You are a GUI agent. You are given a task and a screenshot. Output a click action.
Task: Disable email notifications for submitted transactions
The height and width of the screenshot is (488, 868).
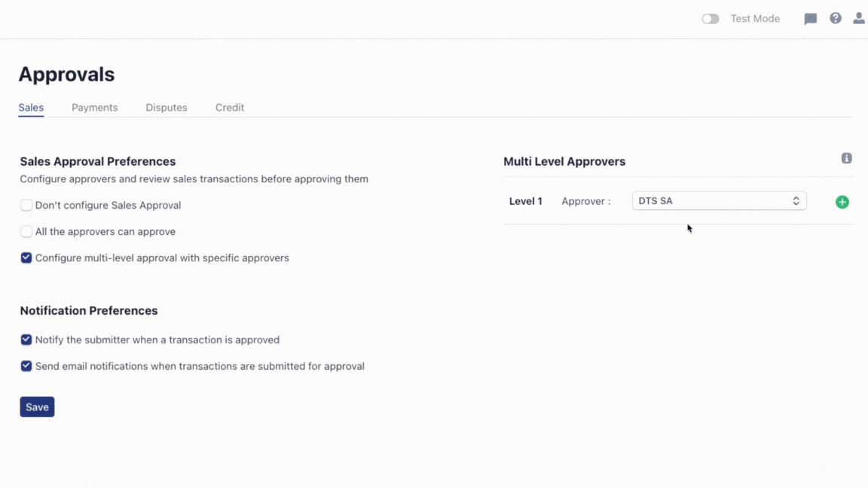[x=26, y=366]
